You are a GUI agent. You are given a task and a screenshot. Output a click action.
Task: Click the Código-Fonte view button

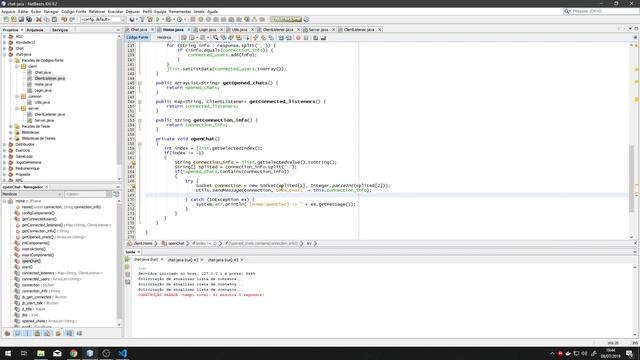tap(137, 38)
